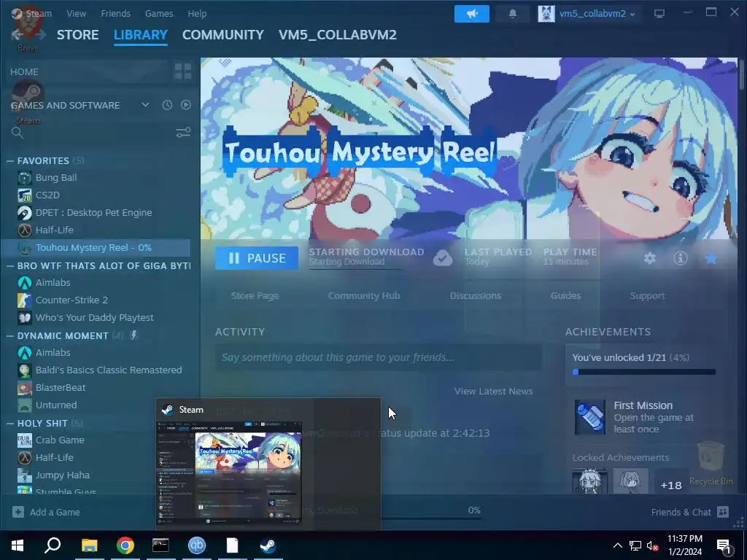The width and height of the screenshot is (747, 560).
Task: Open Games and Software dropdown
Action: pos(145,105)
